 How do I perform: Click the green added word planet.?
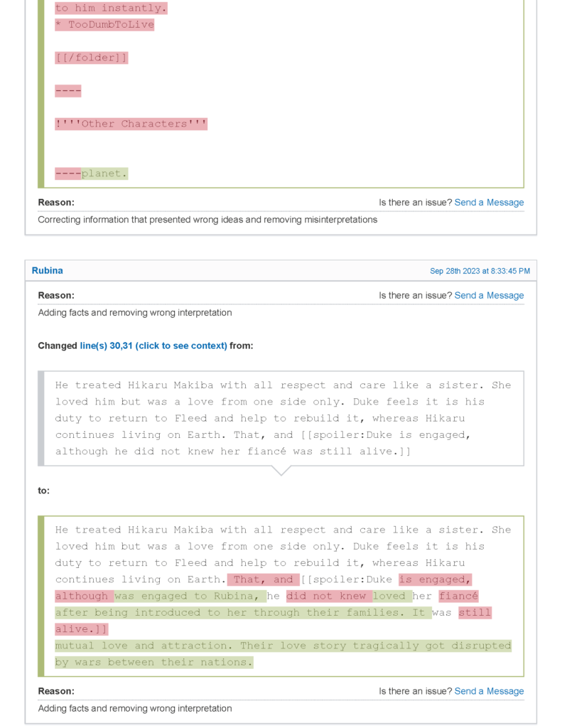(104, 173)
